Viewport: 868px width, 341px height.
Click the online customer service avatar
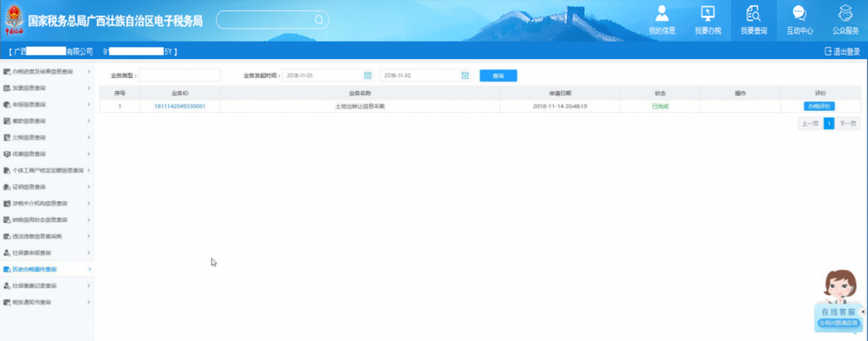click(x=839, y=286)
